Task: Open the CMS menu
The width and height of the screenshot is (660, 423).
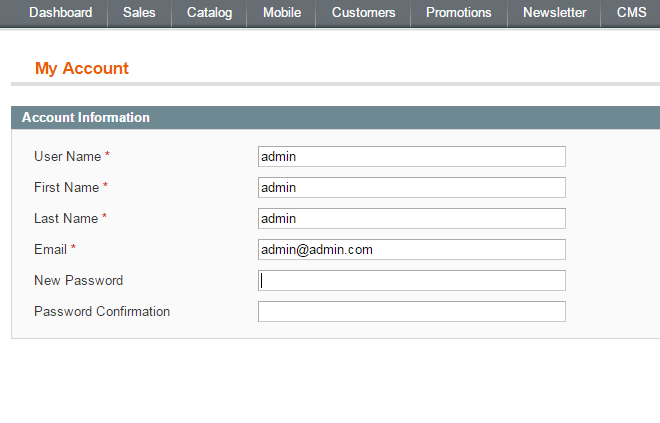Action: pos(631,13)
